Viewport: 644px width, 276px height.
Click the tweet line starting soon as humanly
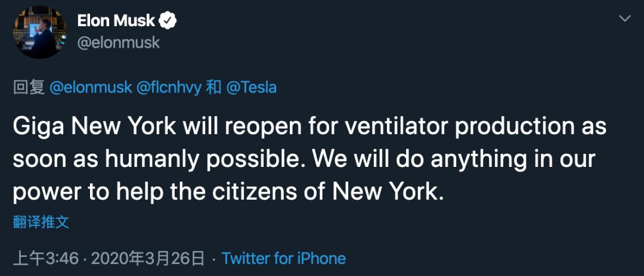click(304, 159)
